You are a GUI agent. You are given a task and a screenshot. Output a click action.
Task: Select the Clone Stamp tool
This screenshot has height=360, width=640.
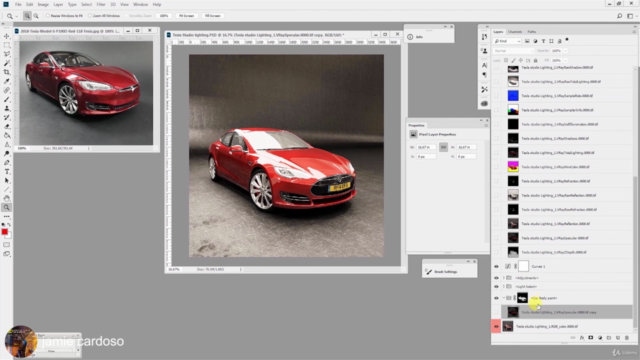tap(7, 108)
